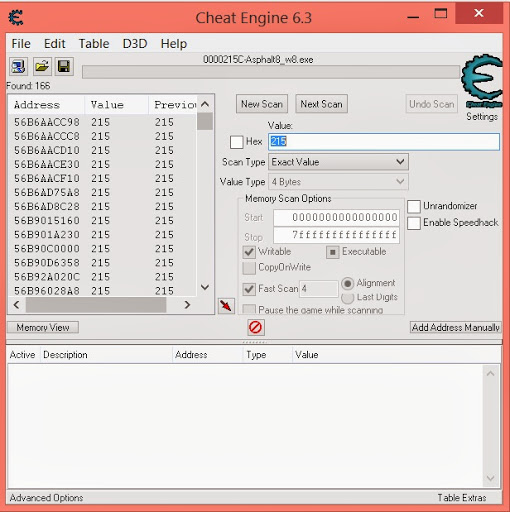510x512 pixels.
Task: Open the Value Type dropdown
Action: point(338,182)
